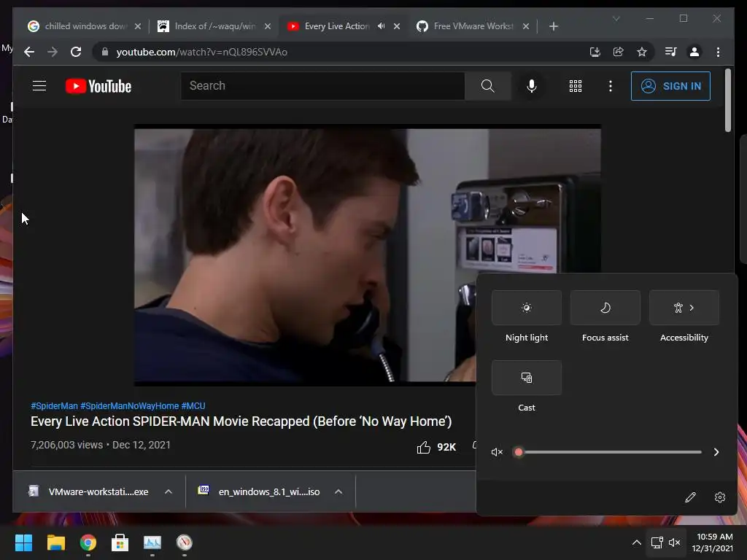Viewport: 747px width, 560px height.
Task: Click the SIGN IN button
Action: click(670, 86)
